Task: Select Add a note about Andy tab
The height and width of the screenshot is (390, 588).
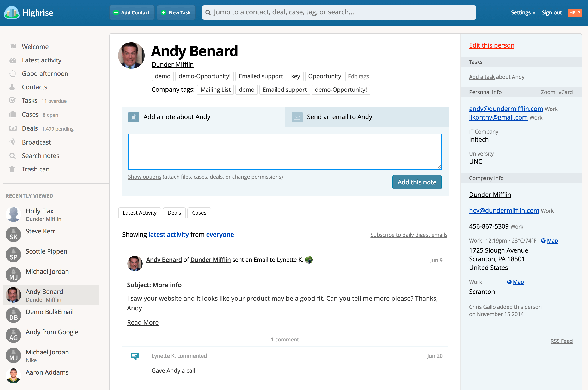Action: (203, 117)
